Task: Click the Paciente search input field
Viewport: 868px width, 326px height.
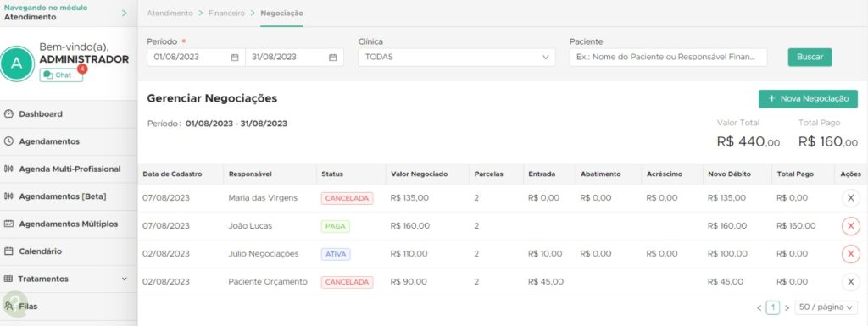Action: [x=668, y=57]
